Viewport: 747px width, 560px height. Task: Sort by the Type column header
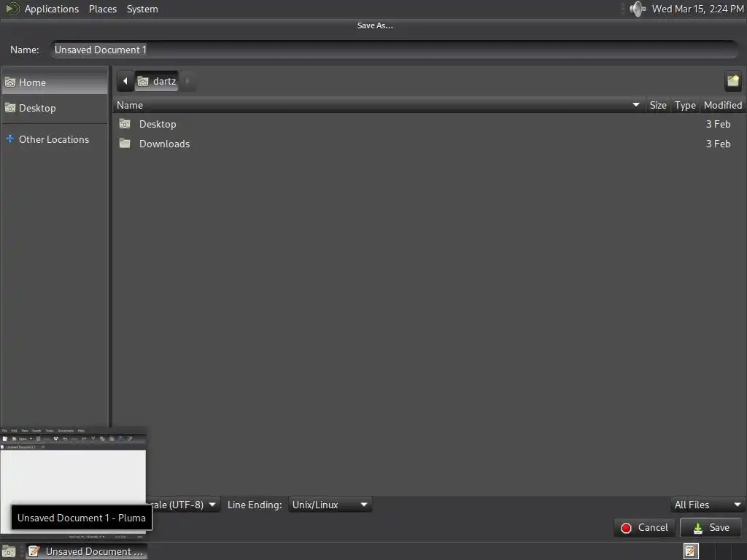685,105
